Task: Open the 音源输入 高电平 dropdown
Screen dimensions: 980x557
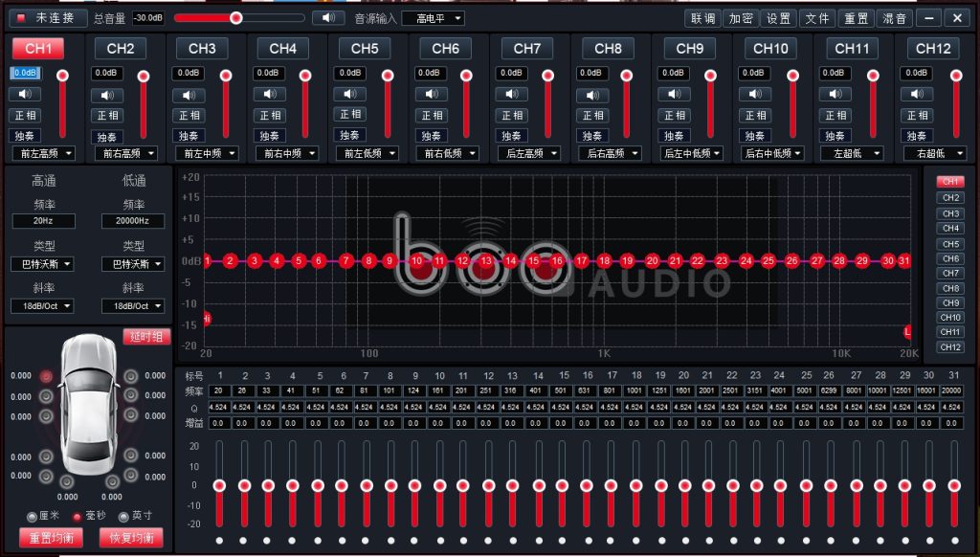Action: coord(433,19)
